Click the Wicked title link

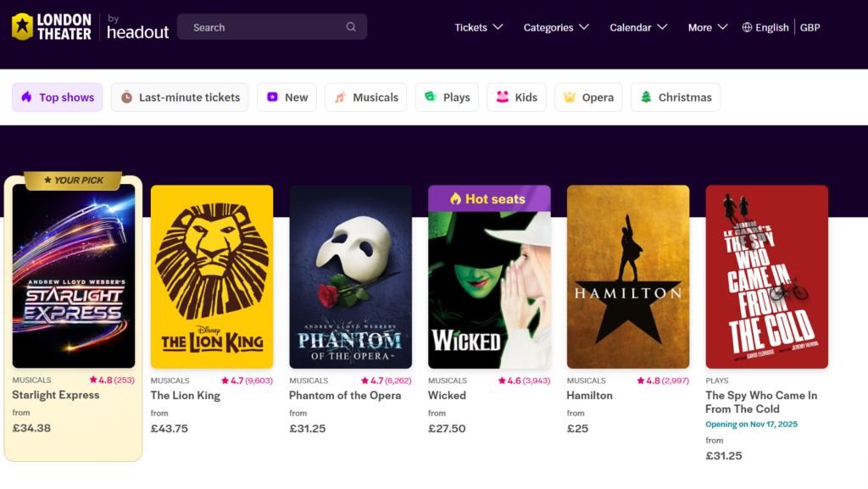point(447,396)
